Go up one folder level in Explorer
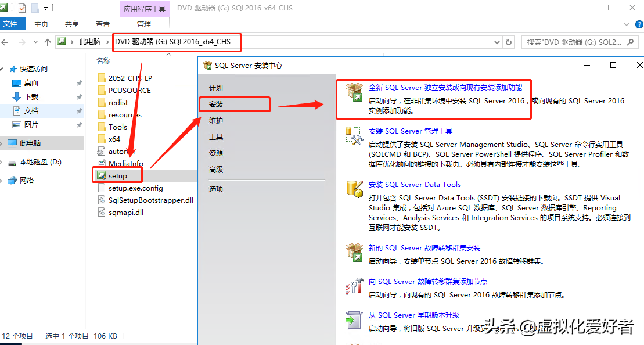Image resolution: width=644 pixels, height=345 pixels. (48, 42)
